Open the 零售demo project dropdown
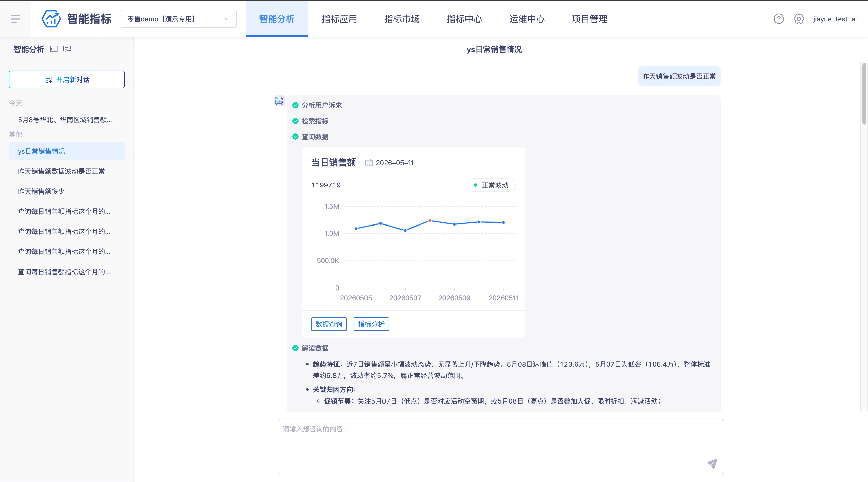Screen dimensions: 868x482 [179, 19]
